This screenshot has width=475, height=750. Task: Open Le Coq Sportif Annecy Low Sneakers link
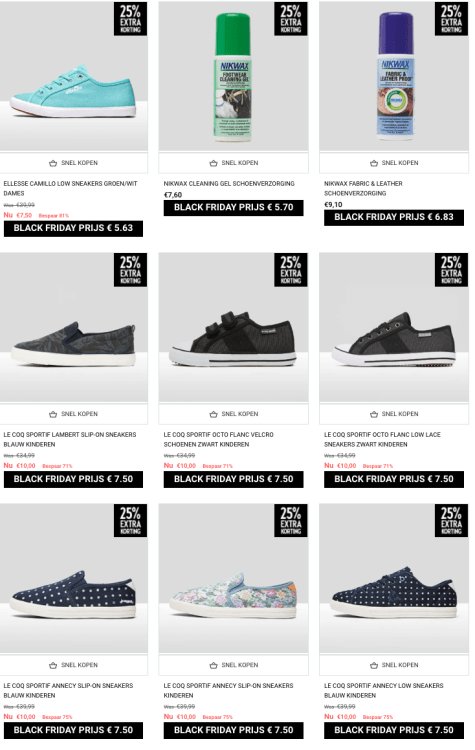[x=384, y=691]
